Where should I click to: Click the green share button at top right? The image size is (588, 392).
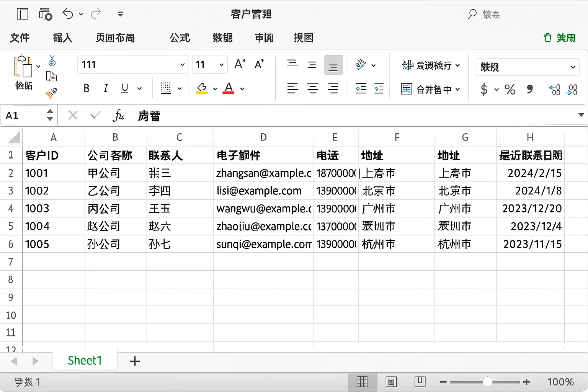coord(560,38)
